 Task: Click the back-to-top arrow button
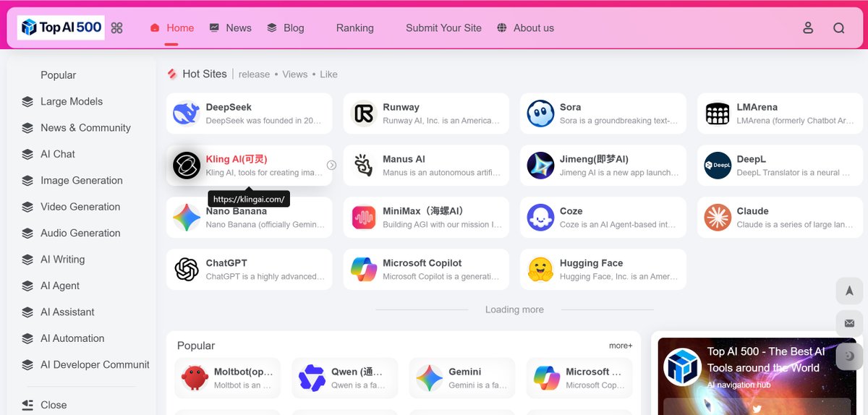click(849, 291)
